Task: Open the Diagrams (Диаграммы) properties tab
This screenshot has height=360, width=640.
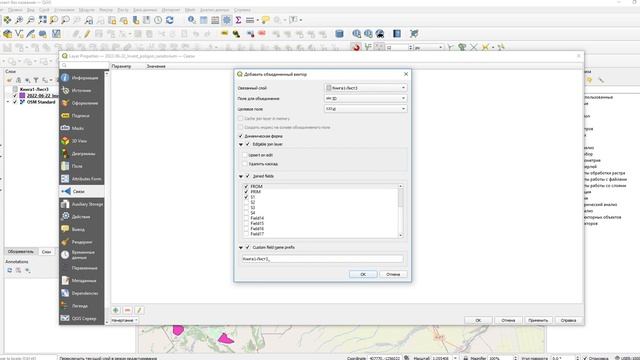Action: click(x=82, y=153)
